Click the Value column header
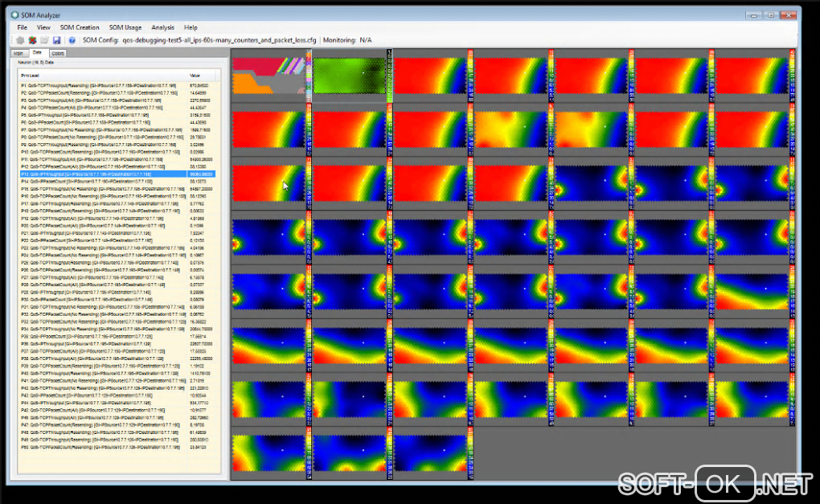Screen dimensions: 820x504 (201, 76)
